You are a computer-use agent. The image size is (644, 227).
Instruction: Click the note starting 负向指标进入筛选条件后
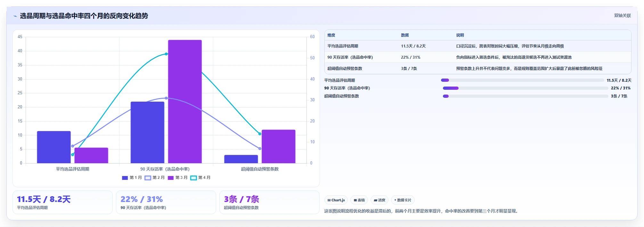pyautogui.click(x=514, y=57)
